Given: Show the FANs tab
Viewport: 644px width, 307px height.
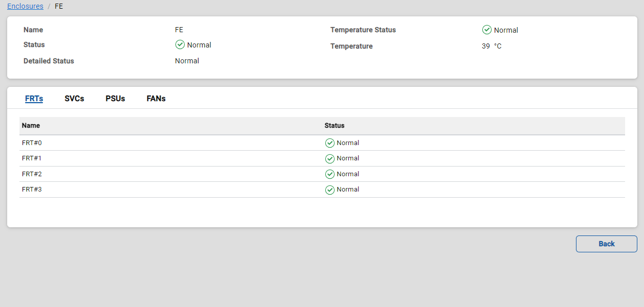Looking at the screenshot, I should [x=156, y=99].
